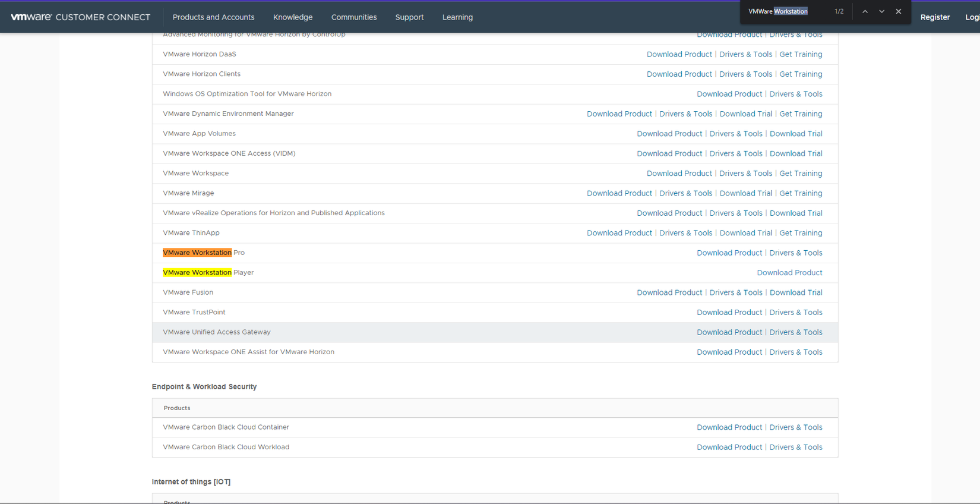The height and width of the screenshot is (504, 980).
Task: Download Product for vRealize Operations for Horizon
Action: pyautogui.click(x=669, y=213)
